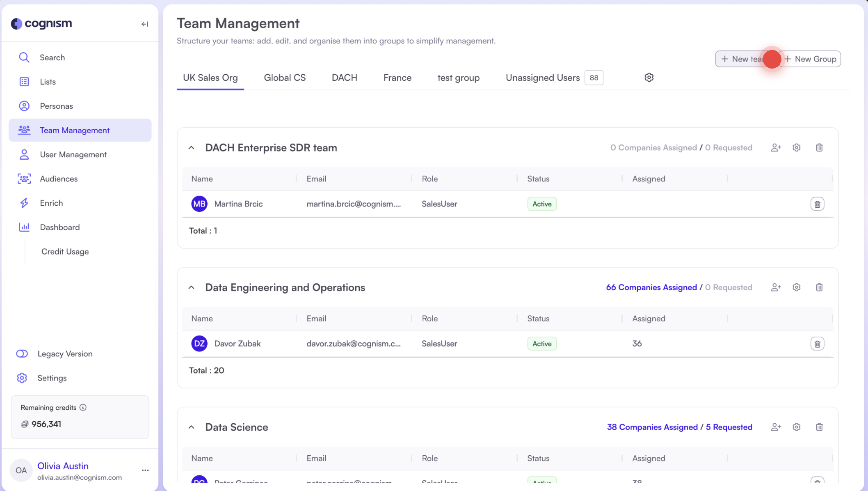
Task: Collapse the DACH Enterprise SDR team panel
Action: (x=191, y=147)
